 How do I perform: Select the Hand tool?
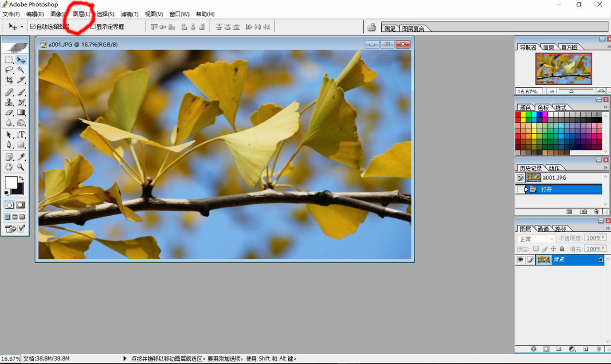point(9,167)
